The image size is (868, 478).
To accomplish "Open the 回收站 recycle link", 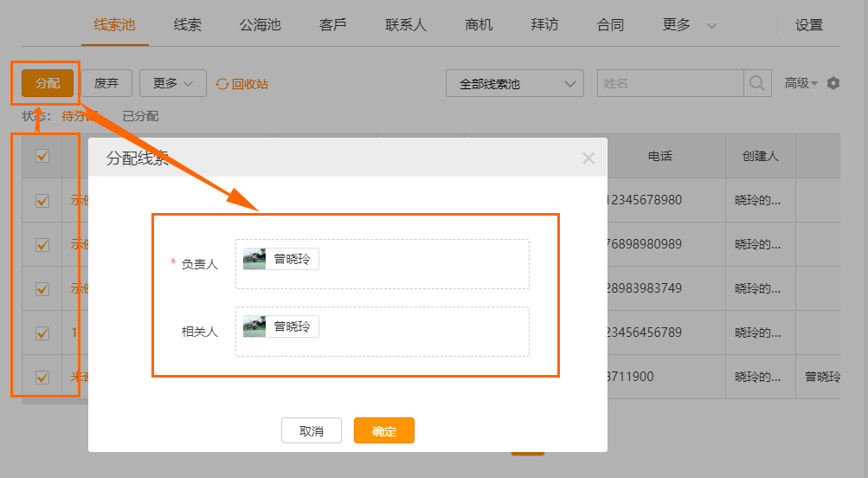I will tap(242, 84).
